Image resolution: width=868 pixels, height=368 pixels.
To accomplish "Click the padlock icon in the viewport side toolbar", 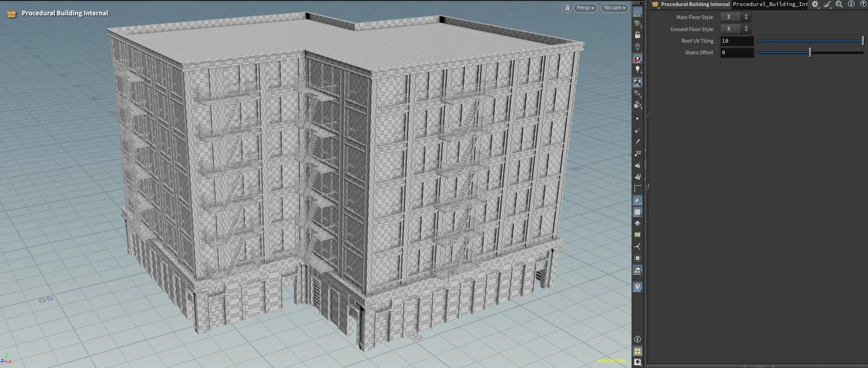I will coord(637,35).
